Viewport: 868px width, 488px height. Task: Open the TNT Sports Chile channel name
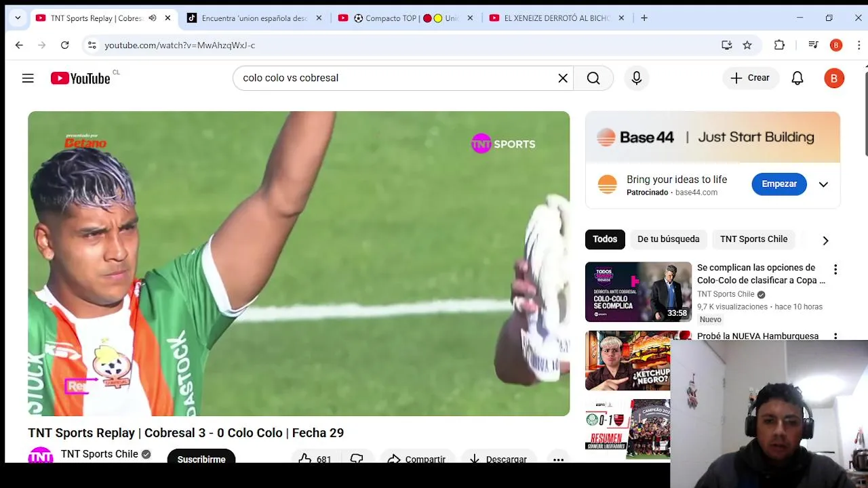click(99, 454)
